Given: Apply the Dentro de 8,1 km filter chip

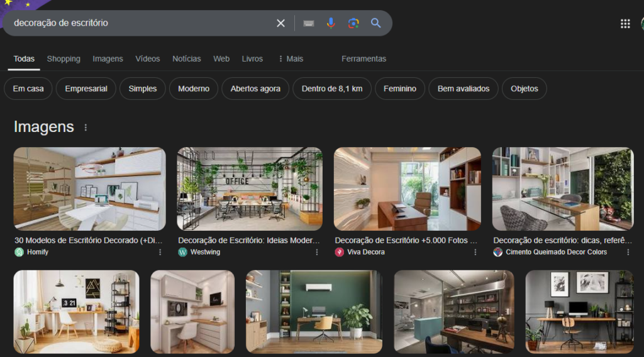Looking at the screenshot, I should tap(332, 89).
